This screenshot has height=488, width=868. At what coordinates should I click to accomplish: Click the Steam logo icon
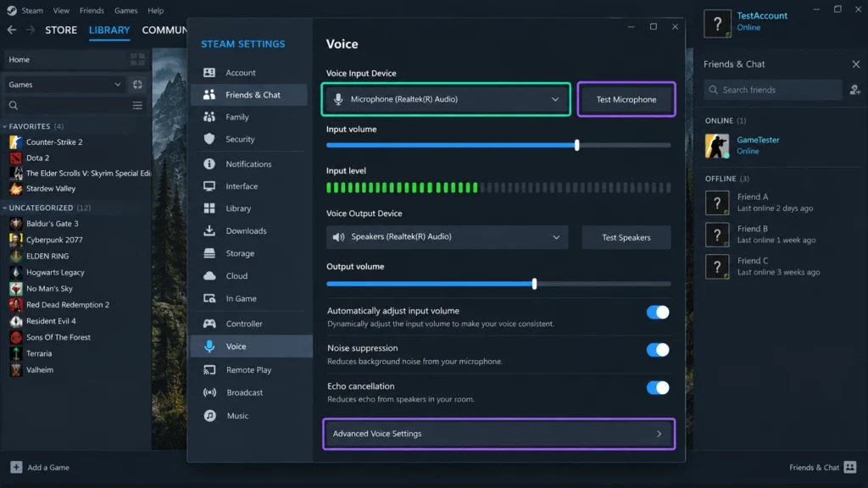(12, 10)
